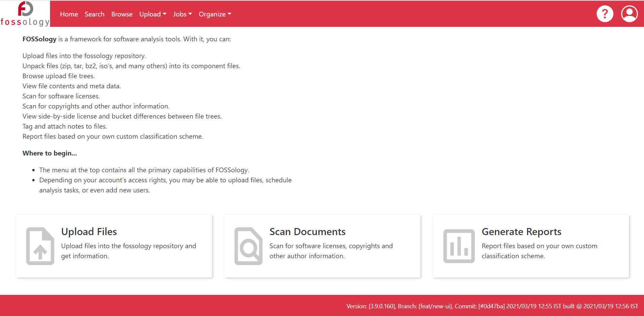The image size is (644, 316).
Task: Click the Generate Reports bar chart icon
Action: (459, 246)
